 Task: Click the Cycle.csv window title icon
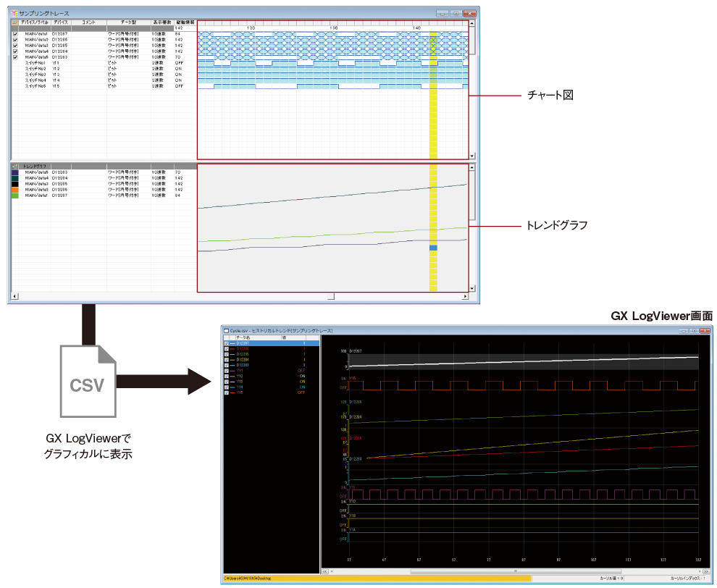click(226, 330)
